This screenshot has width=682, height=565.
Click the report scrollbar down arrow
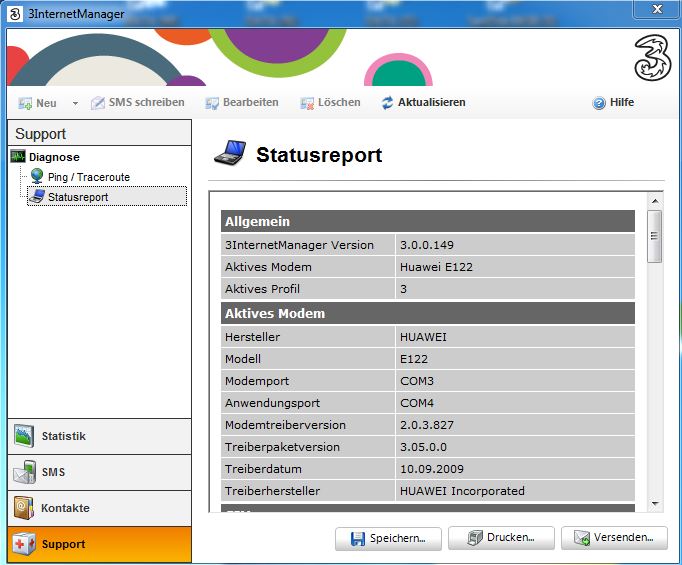[655, 504]
